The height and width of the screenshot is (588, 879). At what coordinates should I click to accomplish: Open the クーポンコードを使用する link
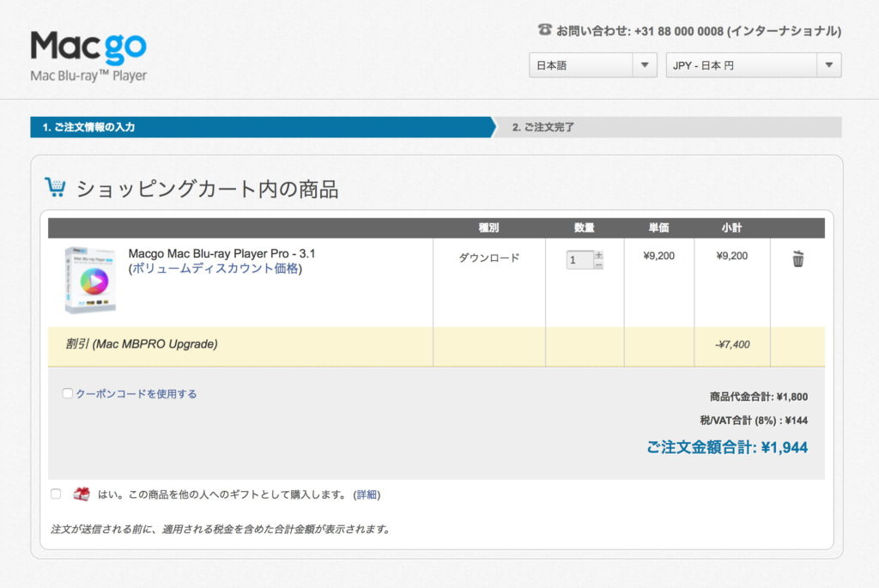pyautogui.click(x=136, y=394)
